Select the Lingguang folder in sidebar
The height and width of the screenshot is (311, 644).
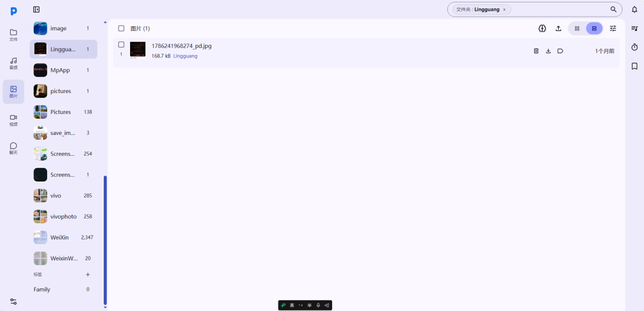pyautogui.click(x=63, y=50)
